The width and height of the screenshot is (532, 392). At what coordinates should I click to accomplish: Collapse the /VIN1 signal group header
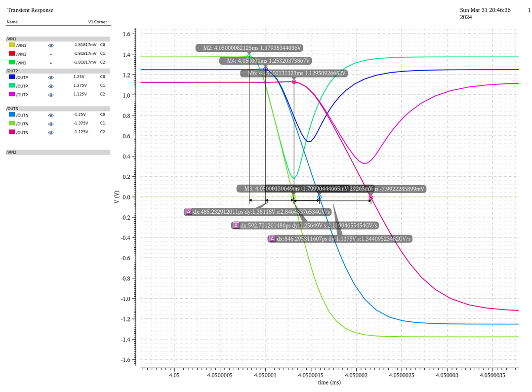coord(58,39)
